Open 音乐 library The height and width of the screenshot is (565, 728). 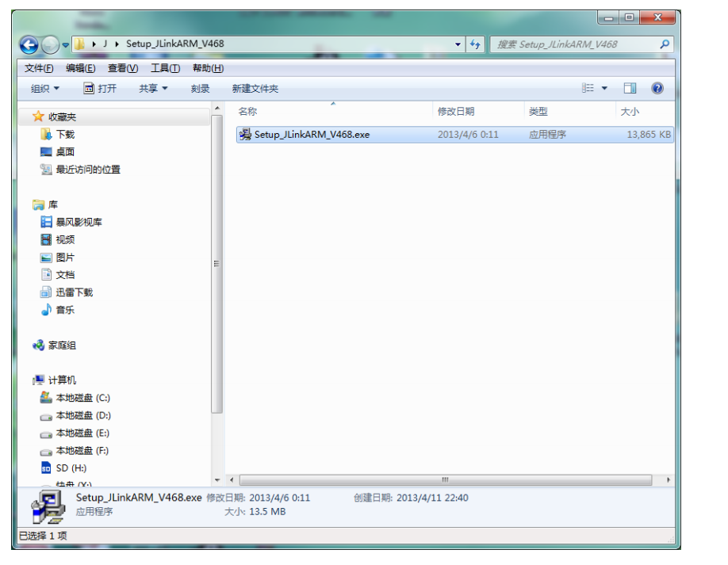tap(65, 311)
